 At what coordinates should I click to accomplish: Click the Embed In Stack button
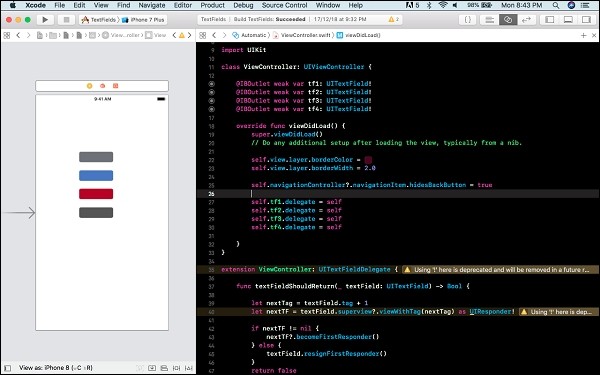[152, 368]
